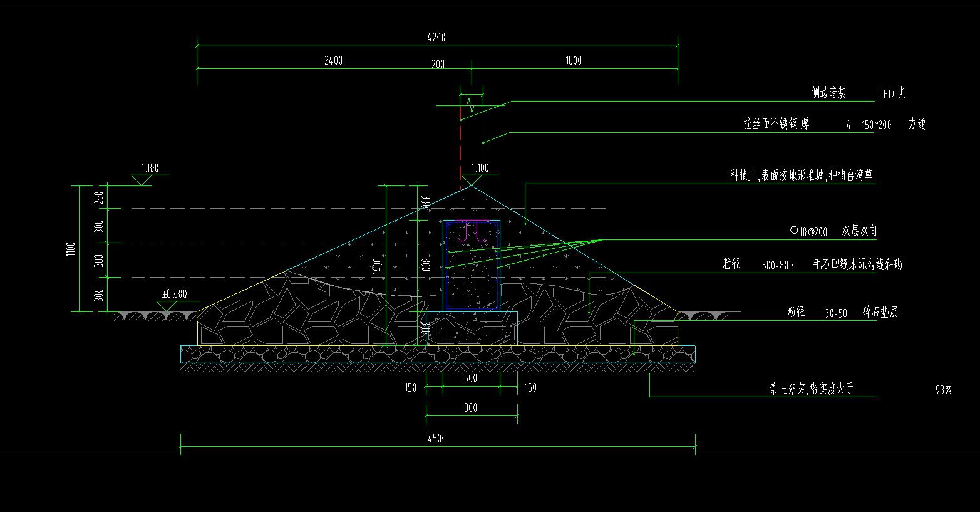The height and width of the screenshot is (512, 980).
Task: Select the '种植土,表面按地形堆坡,种植台湾草' note
Action: pyautogui.click(x=802, y=175)
